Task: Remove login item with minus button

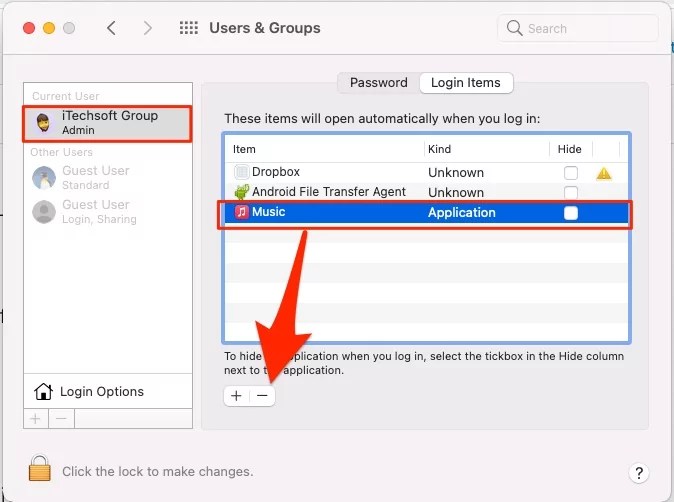Action: point(262,396)
